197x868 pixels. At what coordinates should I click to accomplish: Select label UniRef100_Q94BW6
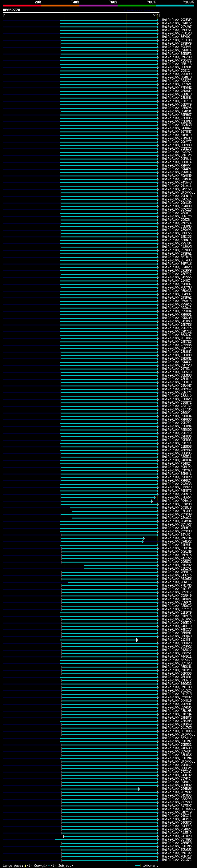point(176,789)
